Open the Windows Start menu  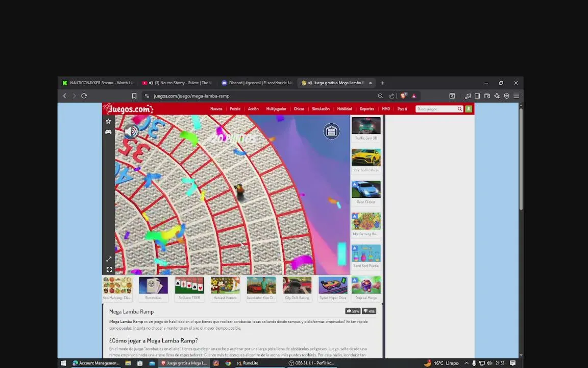pos(63,363)
